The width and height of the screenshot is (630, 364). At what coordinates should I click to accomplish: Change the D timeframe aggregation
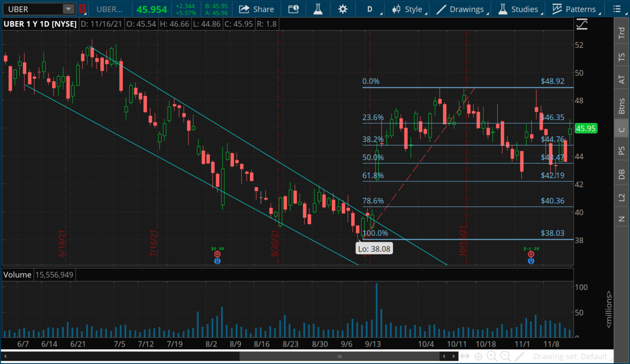coord(370,9)
